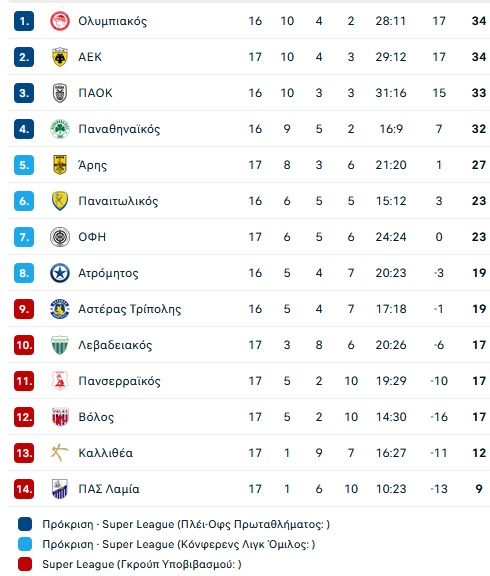Screen dimensions: 490x576
Task: Click the light blue Conference League legend swatch
Action: click(25, 544)
